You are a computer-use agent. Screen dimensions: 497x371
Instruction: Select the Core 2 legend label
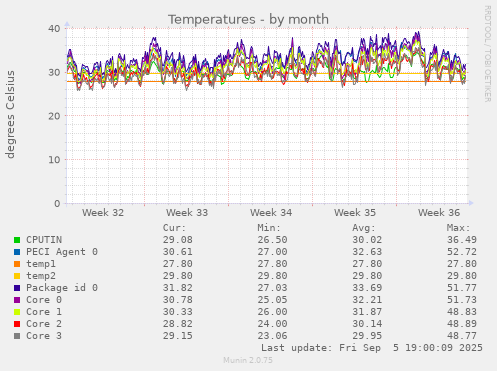[x=44, y=324]
